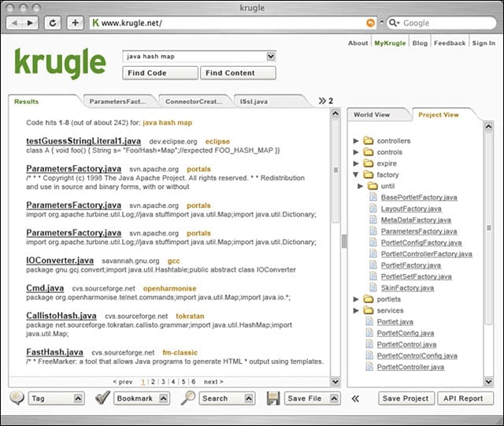Reload the page with the refresh icon
Image resolution: width=504 pixels, height=426 pixels.
pos(53,23)
